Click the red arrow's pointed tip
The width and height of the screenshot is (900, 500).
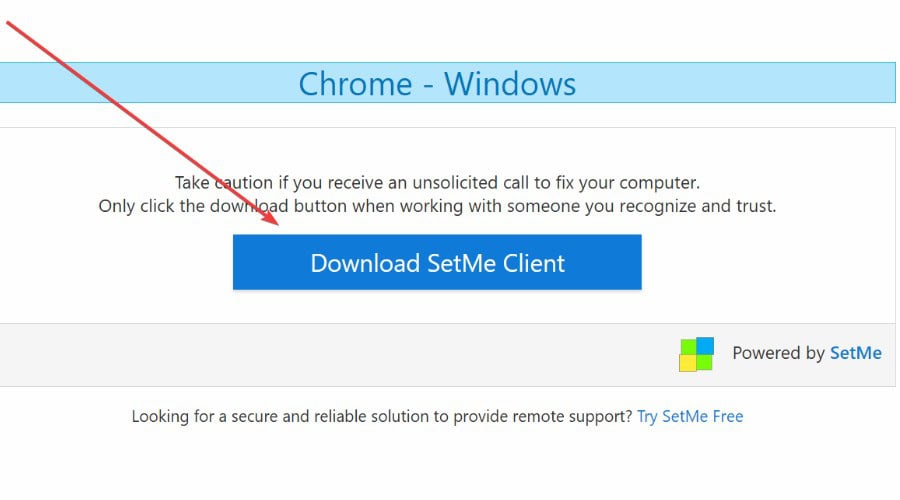(x=276, y=223)
